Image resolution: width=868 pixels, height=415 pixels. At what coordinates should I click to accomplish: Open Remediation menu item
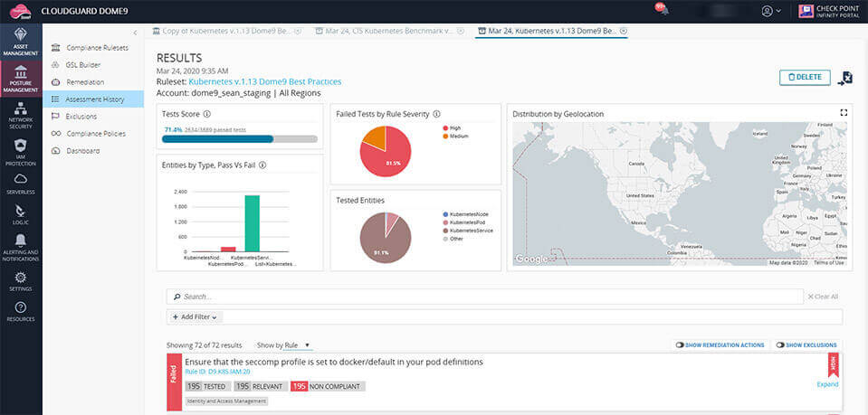(x=92, y=82)
